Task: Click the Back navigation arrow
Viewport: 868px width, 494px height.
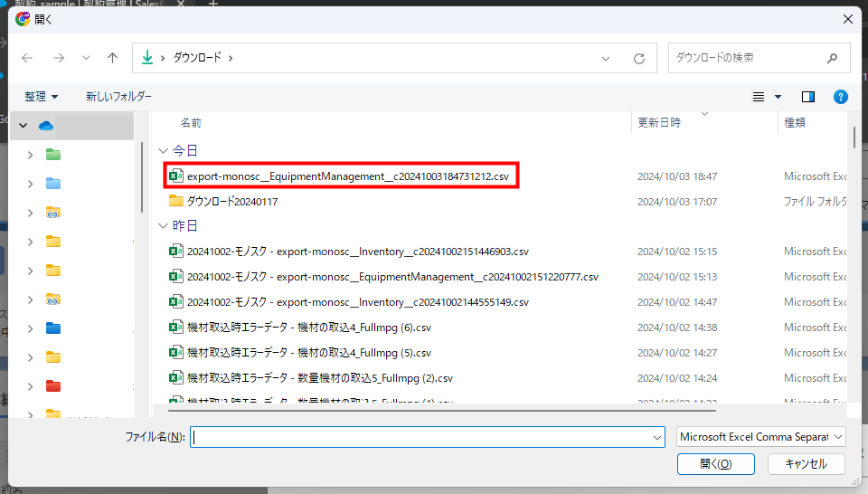Action: tap(27, 58)
